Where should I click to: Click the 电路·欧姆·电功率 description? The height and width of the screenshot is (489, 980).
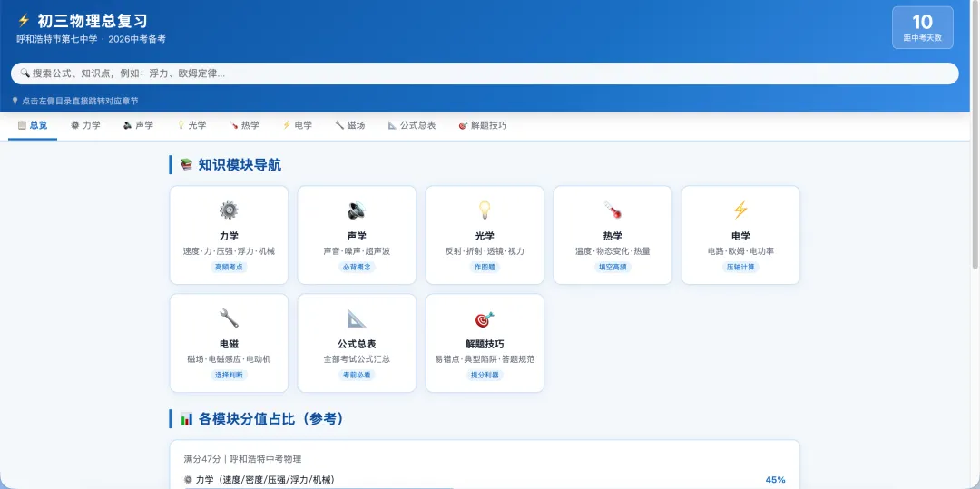pyautogui.click(x=740, y=251)
